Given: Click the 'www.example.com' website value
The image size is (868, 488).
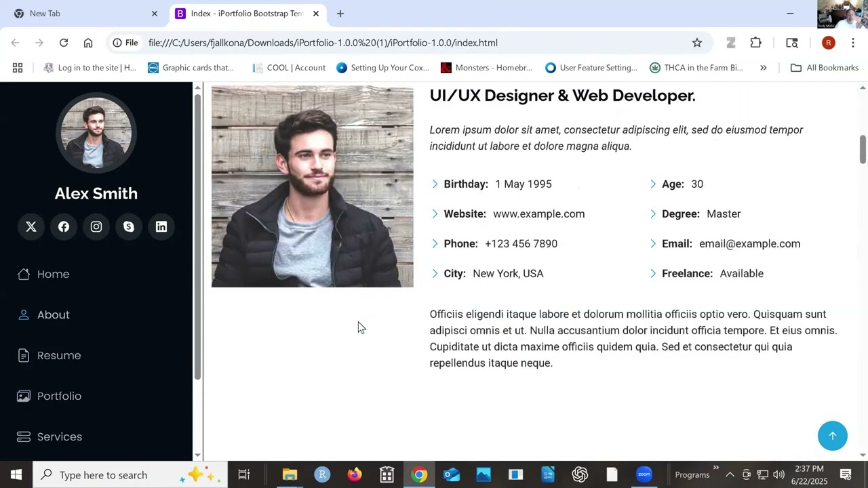Looking at the screenshot, I should pyautogui.click(x=538, y=213).
